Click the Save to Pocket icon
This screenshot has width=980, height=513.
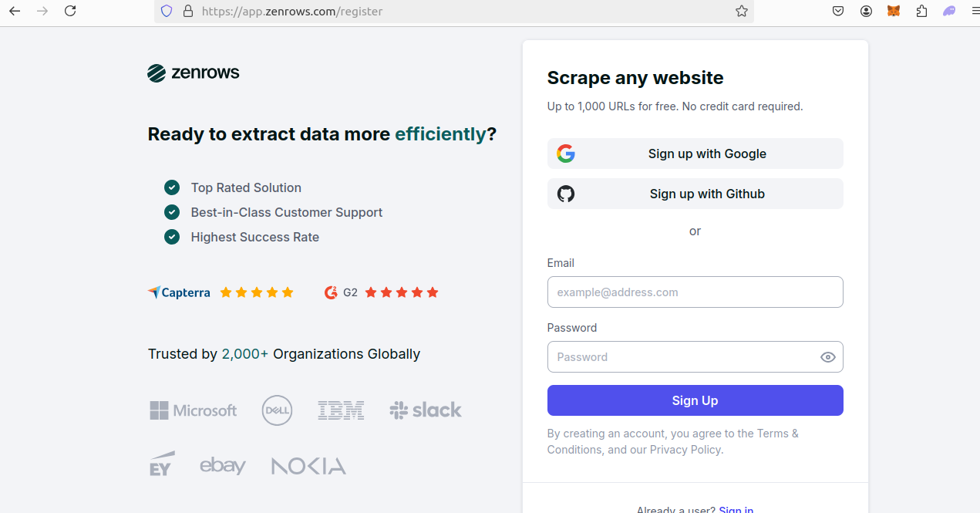[x=839, y=11]
